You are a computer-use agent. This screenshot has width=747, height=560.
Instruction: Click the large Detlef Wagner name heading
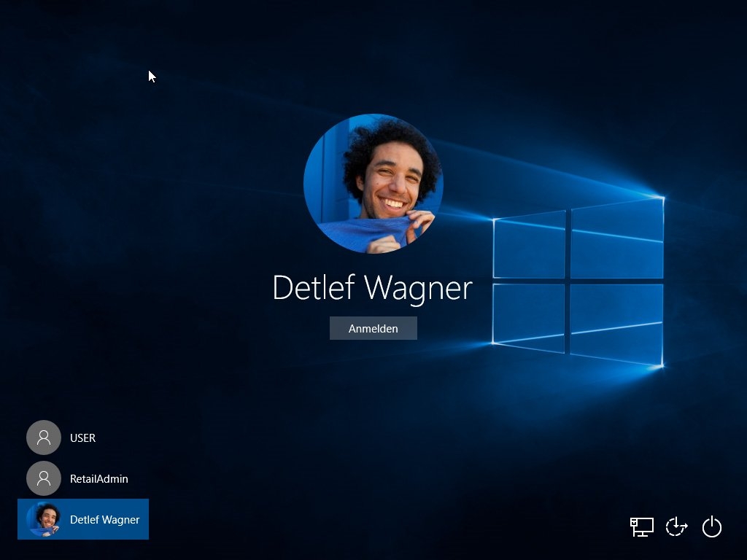373,288
